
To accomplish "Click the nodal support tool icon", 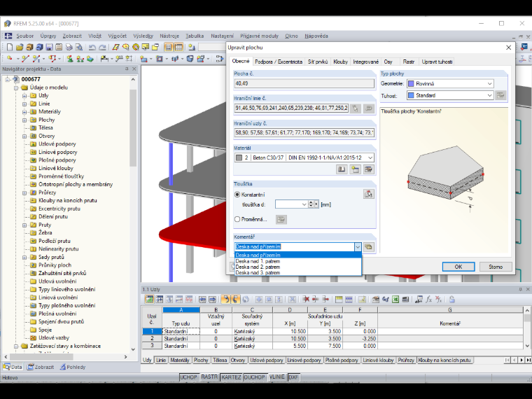I will pos(70,59).
